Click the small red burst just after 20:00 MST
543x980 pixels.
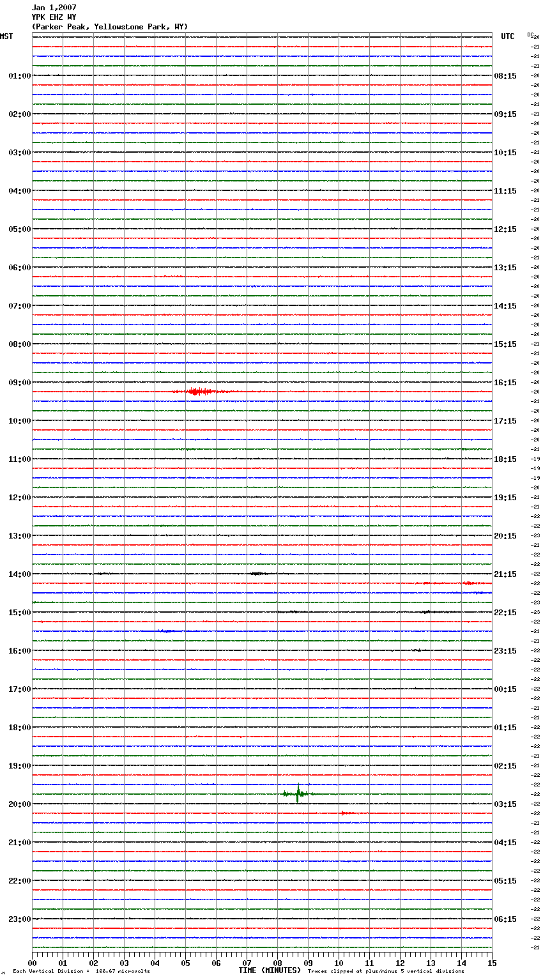click(x=346, y=813)
